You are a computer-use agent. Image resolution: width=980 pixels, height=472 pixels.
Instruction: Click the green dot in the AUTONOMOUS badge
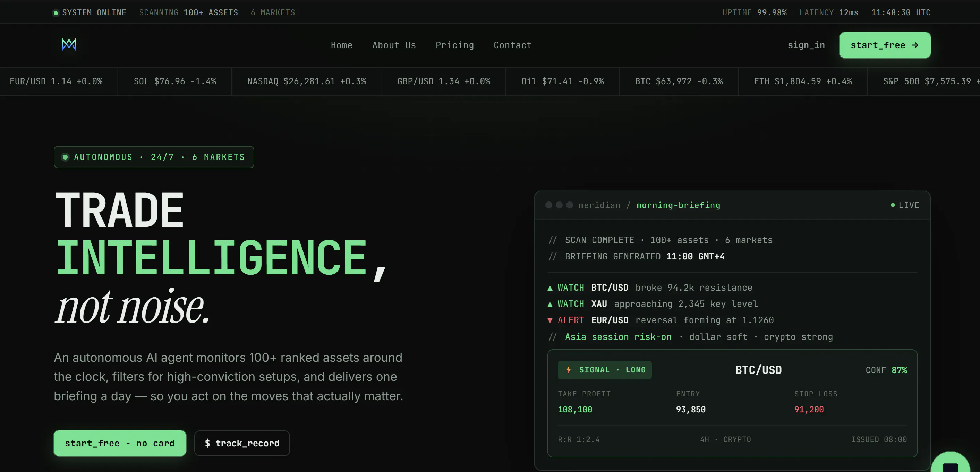click(65, 157)
